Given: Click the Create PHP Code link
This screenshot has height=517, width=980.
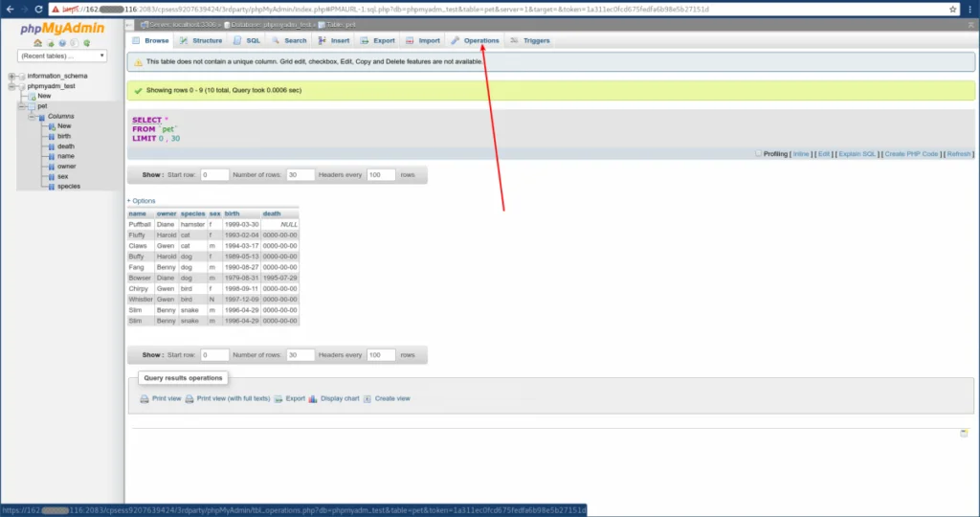Looking at the screenshot, I should click(x=911, y=154).
